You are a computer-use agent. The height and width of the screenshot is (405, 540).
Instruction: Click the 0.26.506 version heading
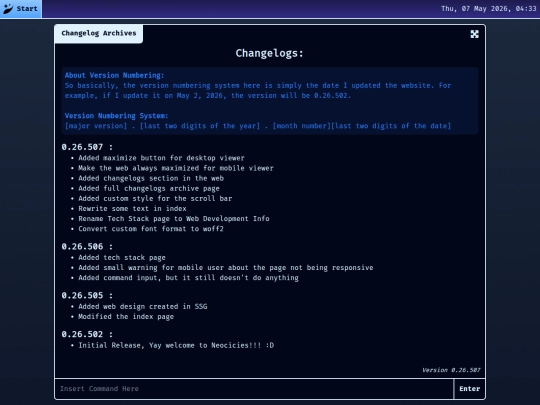point(87,247)
